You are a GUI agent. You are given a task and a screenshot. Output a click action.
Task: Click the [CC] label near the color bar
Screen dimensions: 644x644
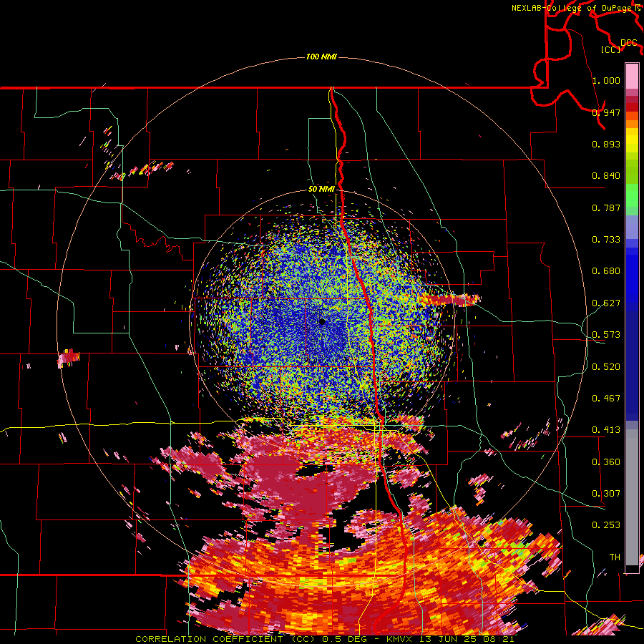point(610,49)
